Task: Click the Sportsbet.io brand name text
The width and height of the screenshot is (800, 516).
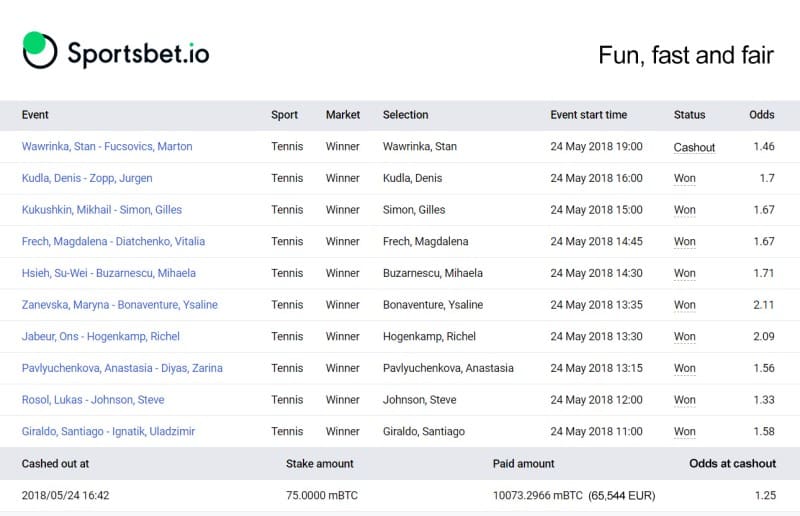Action: point(138,54)
